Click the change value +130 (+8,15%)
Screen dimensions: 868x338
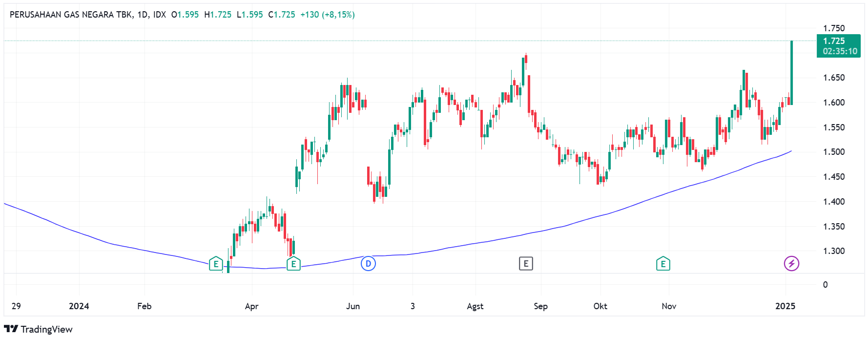pyautogui.click(x=328, y=15)
